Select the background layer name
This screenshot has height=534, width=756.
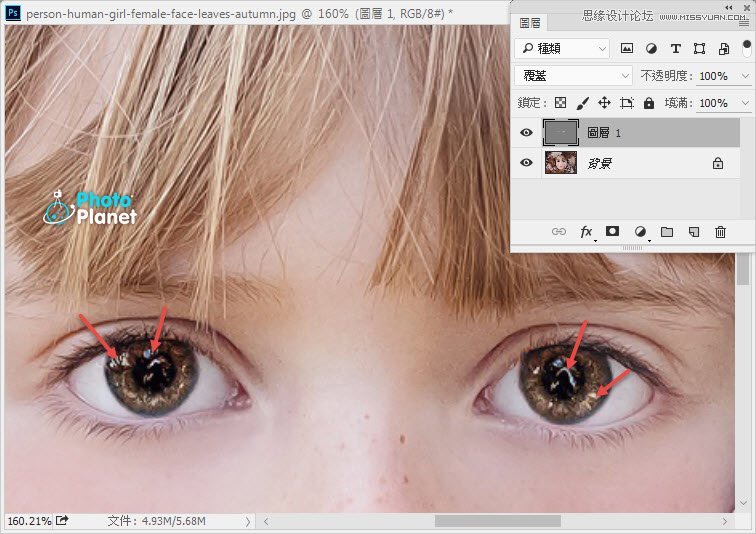(x=600, y=163)
